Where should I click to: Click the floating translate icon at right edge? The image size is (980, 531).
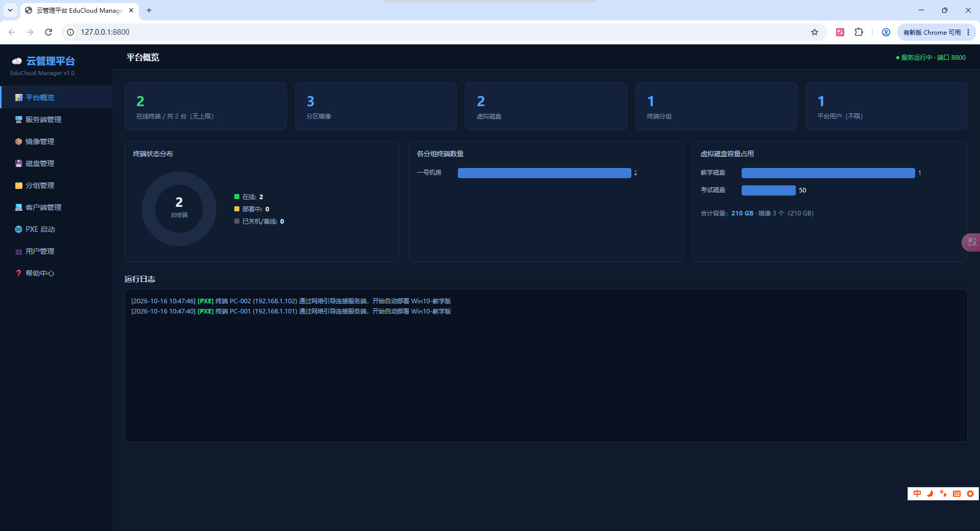click(x=971, y=242)
